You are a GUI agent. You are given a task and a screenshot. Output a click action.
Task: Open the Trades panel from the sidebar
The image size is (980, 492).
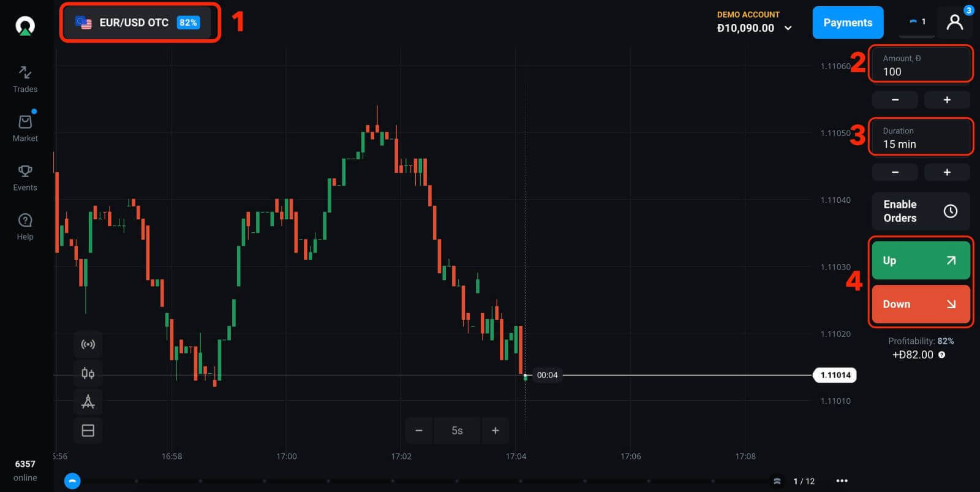pyautogui.click(x=25, y=80)
